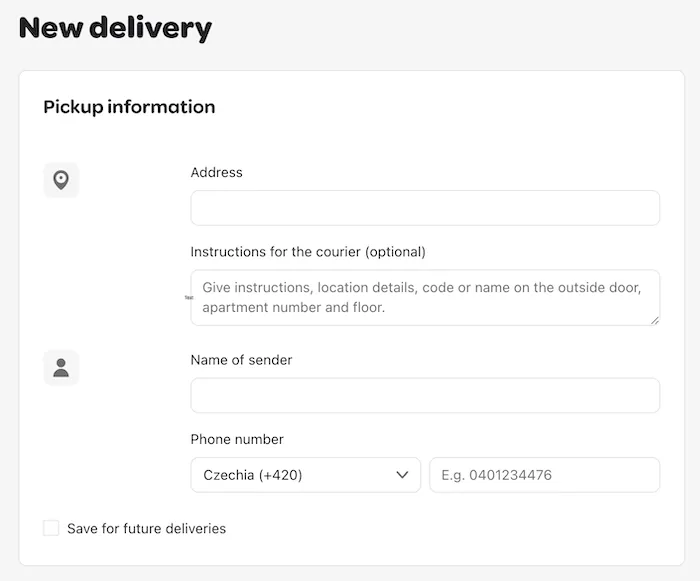Image resolution: width=700 pixels, height=581 pixels.
Task: Click the 'Phone number' label
Action: pos(237,439)
